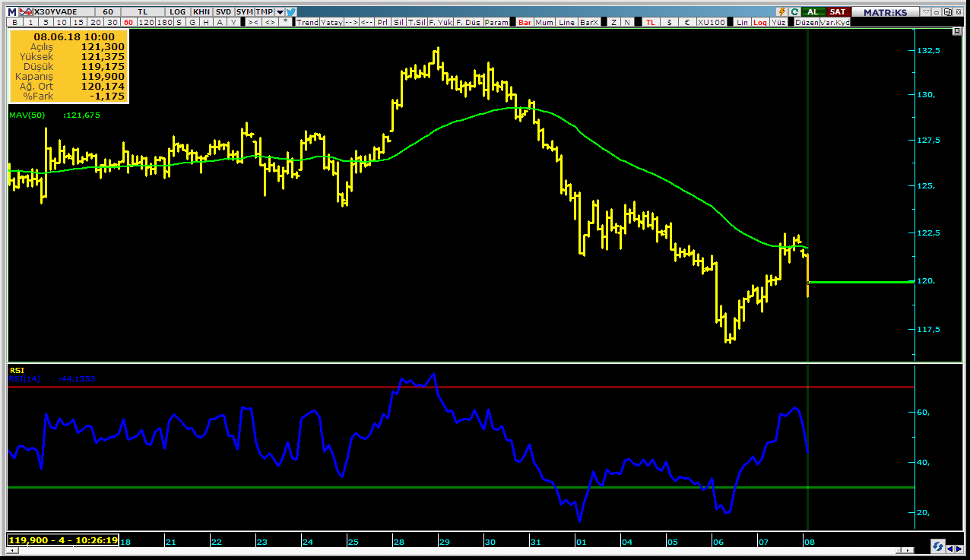Viewport: 970px width, 560px height.
Task: Select the Bar chart type
Action: click(525, 22)
